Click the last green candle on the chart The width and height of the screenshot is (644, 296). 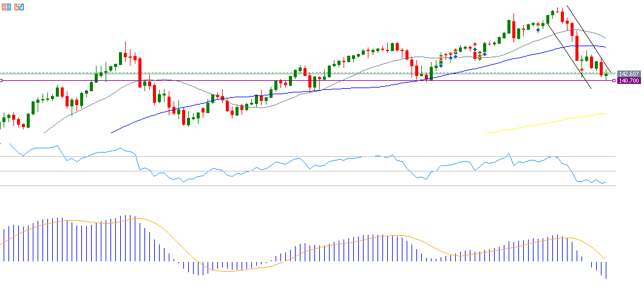pyautogui.click(x=606, y=75)
